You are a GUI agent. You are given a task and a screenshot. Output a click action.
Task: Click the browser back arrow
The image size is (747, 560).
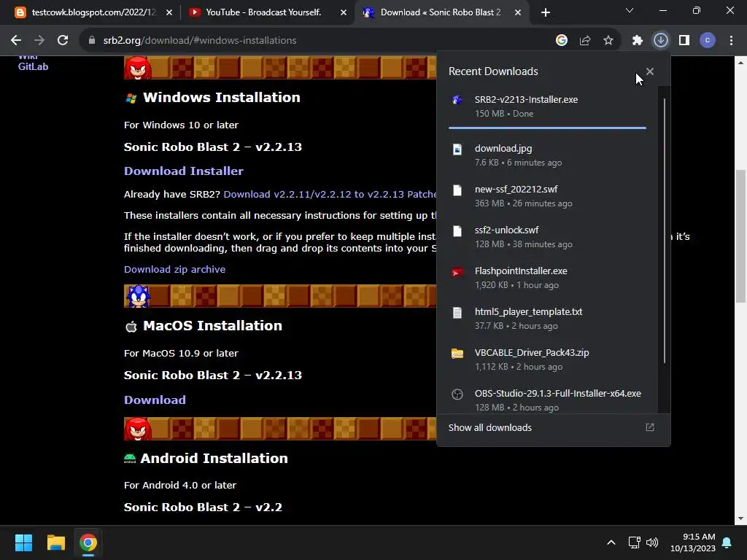point(16,41)
